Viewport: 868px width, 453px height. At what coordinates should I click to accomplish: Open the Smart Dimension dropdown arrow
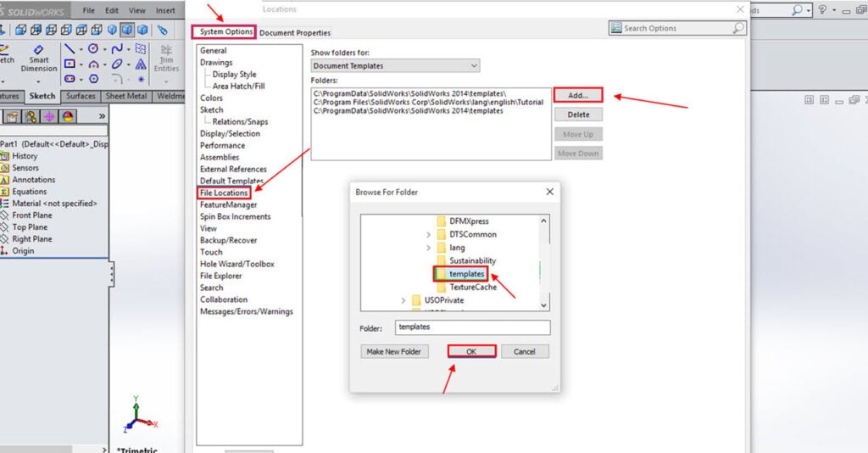coord(39,81)
